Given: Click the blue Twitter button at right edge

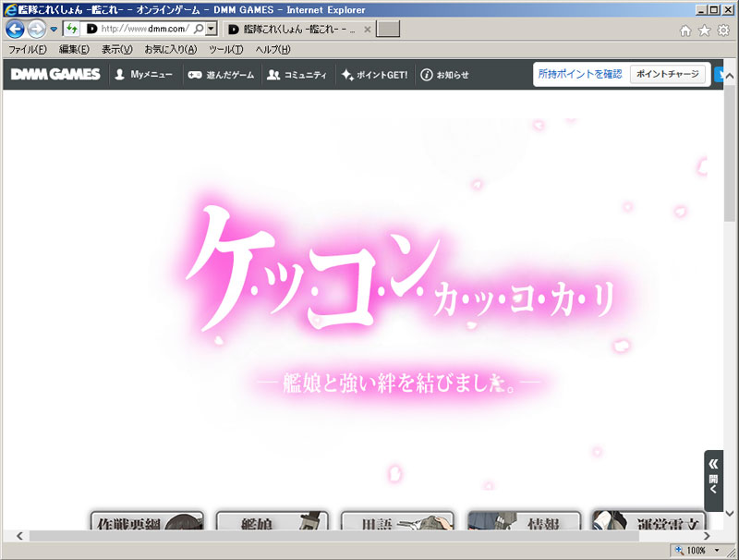Looking at the screenshot, I should (x=719, y=75).
